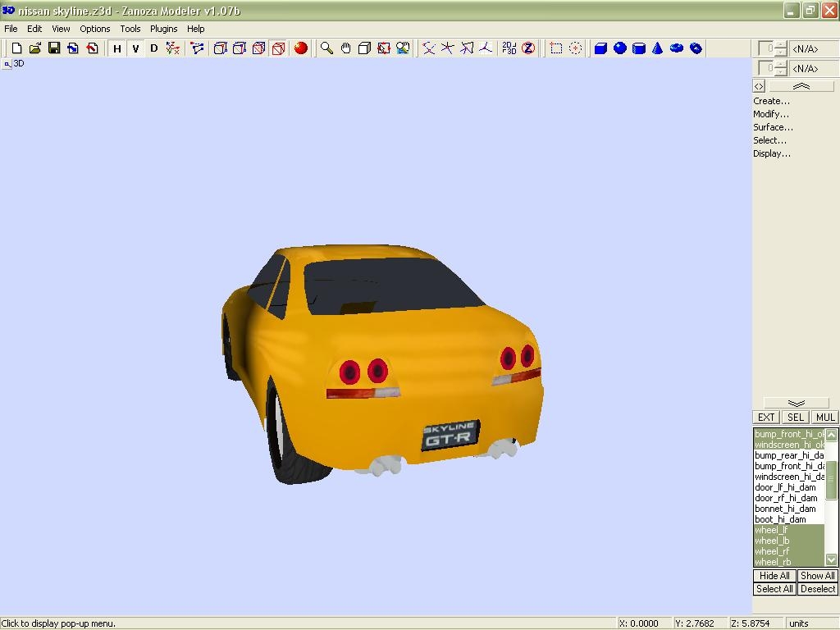
Task: Select door_lf_hi_dam in the object list
Action: pos(785,487)
